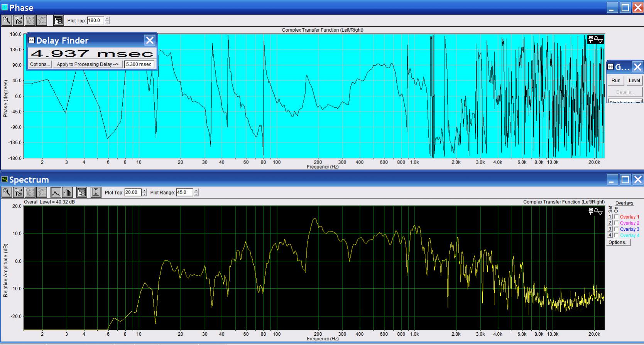This screenshot has width=644, height=345.
Task: Enable the Overlay 1 checkbox
Action: point(616,217)
